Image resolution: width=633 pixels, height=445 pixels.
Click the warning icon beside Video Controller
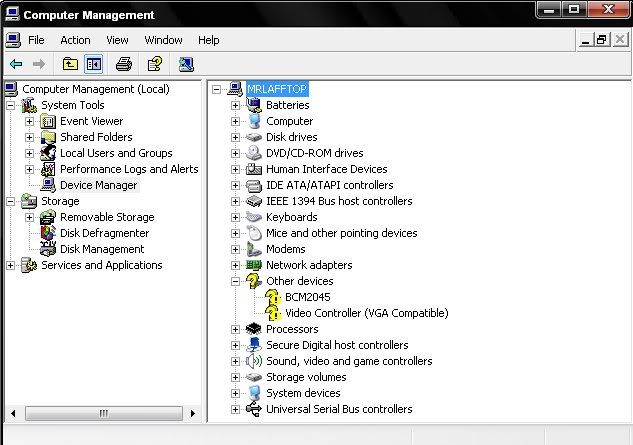point(272,313)
